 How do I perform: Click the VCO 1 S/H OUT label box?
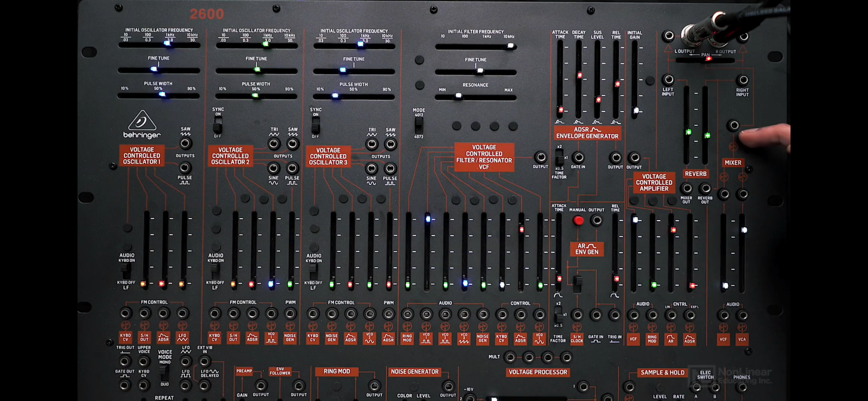pyautogui.click(x=144, y=337)
